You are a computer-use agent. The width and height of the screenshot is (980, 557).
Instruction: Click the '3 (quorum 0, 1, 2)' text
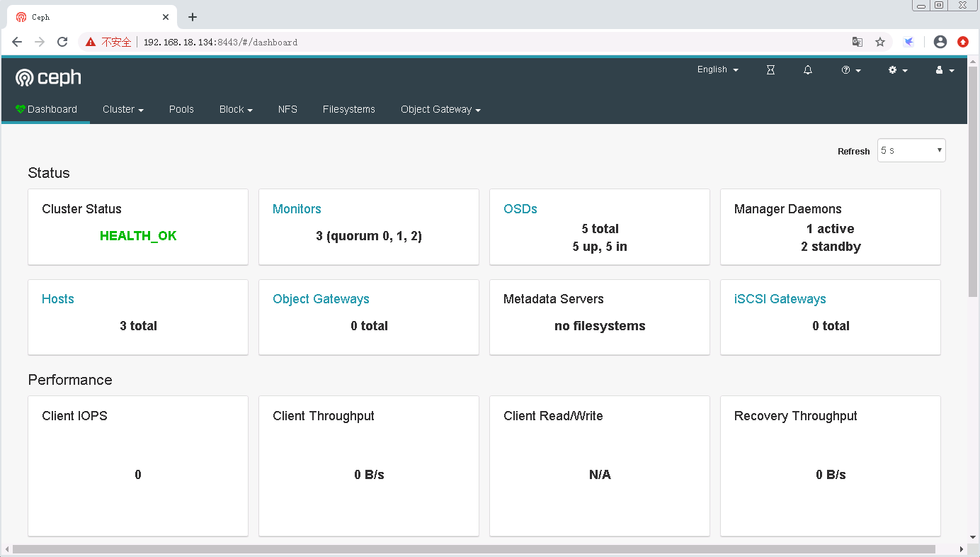(x=369, y=236)
